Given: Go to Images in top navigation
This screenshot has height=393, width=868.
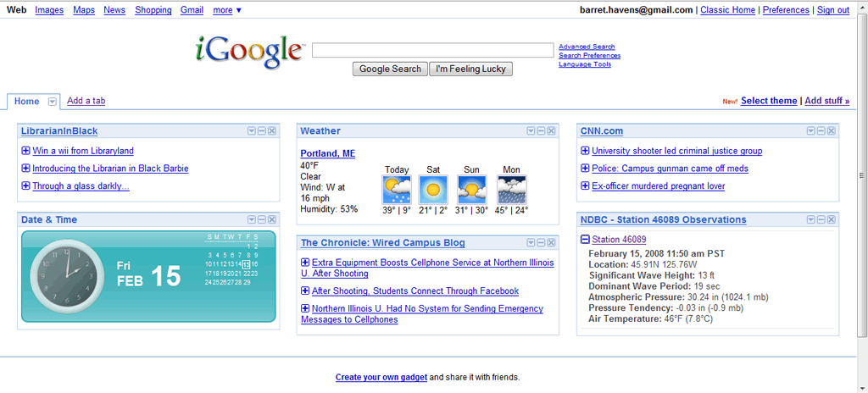Looking at the screenshot, I should tap(49, 10).
